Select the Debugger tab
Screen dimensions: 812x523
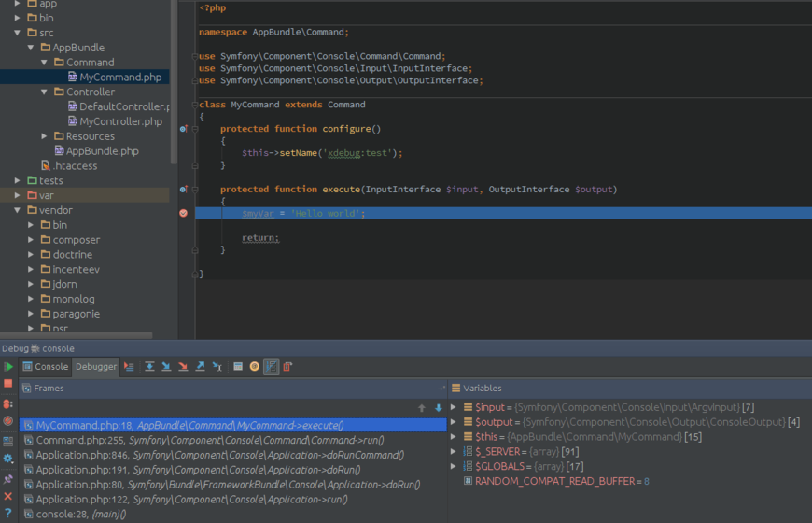click(x=96, y=367)
